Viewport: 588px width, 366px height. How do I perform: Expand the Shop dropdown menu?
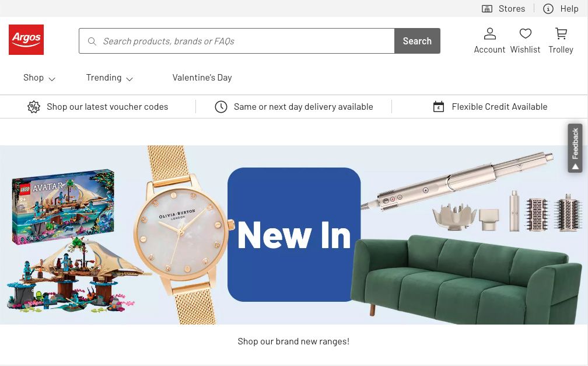[x=39, y=78]
